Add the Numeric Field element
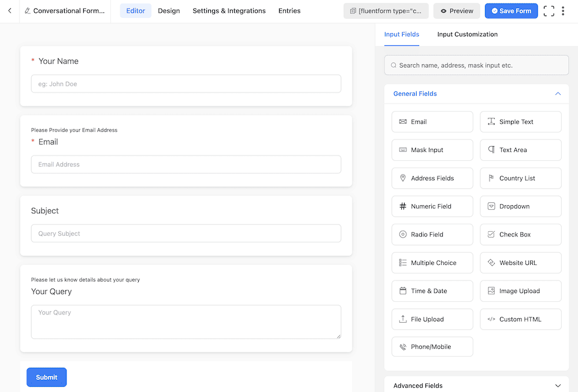 (432, 206)
